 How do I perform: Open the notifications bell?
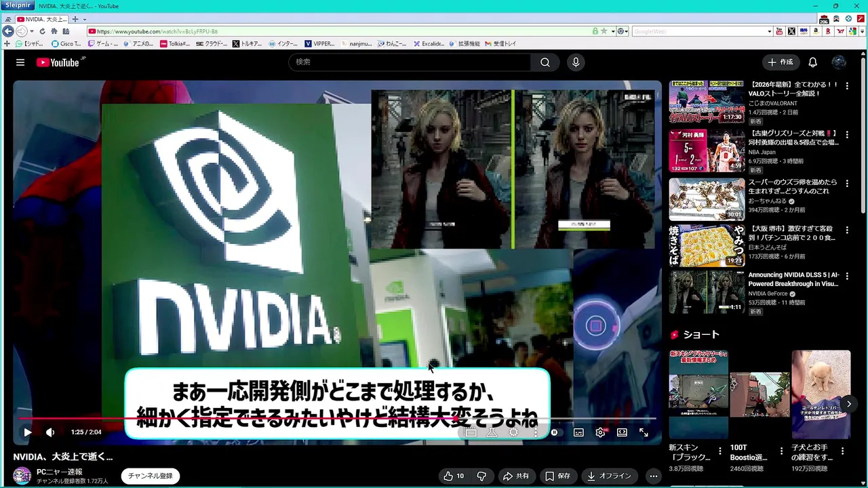[812, 62]
